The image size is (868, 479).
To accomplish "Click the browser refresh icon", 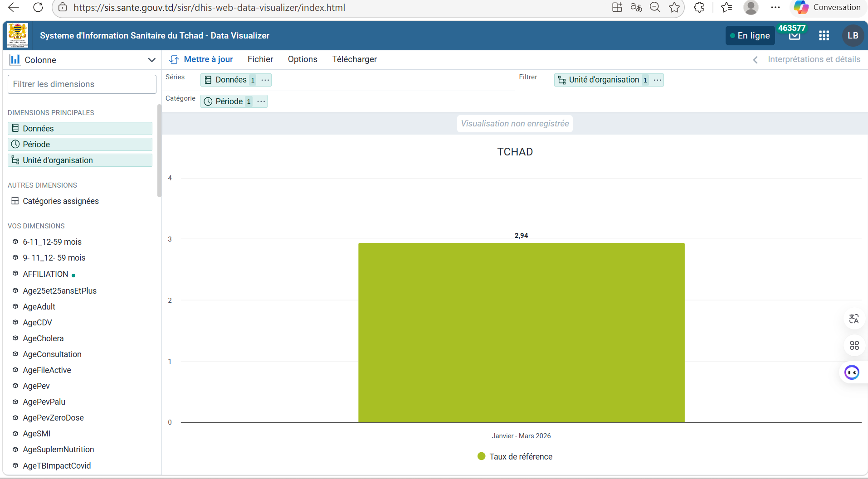I will tap(38, 7).
